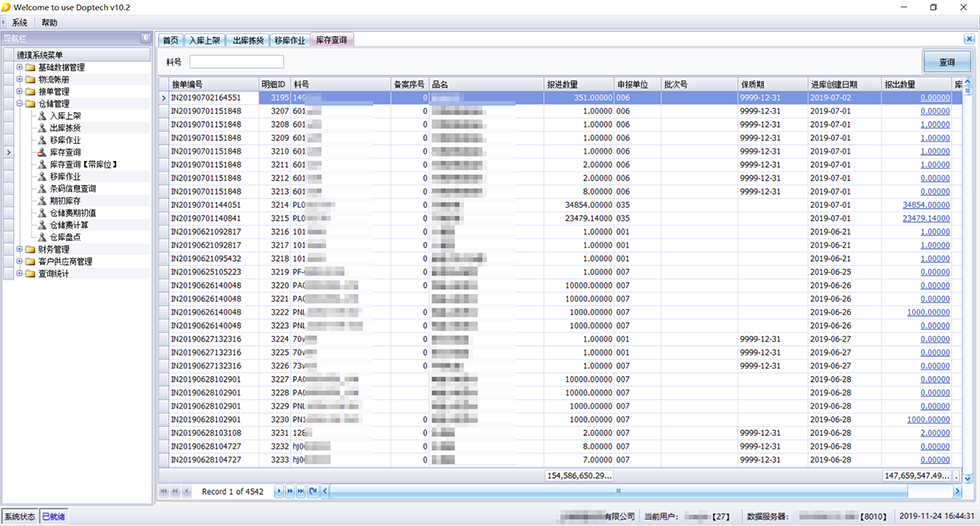Screen dimensions: 980x526
Task: Expand the 查询统计 folder
Action: tap(19, 273)
